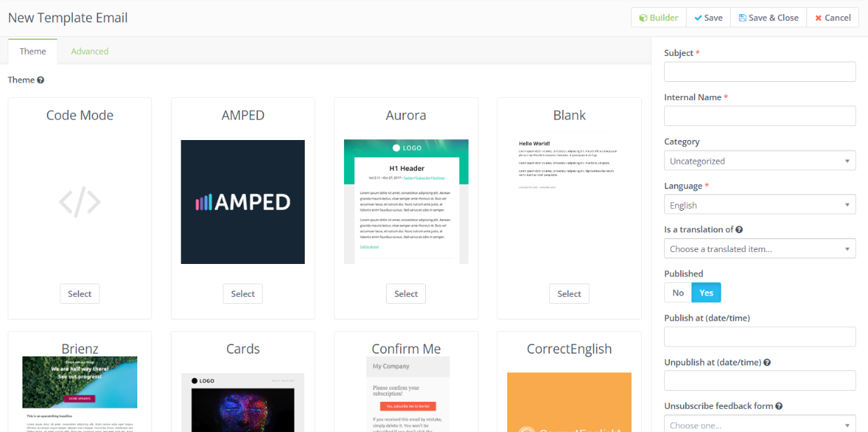Viewport: 868px width, 432px height.
Task: Set Published to No
Action: 677,293
